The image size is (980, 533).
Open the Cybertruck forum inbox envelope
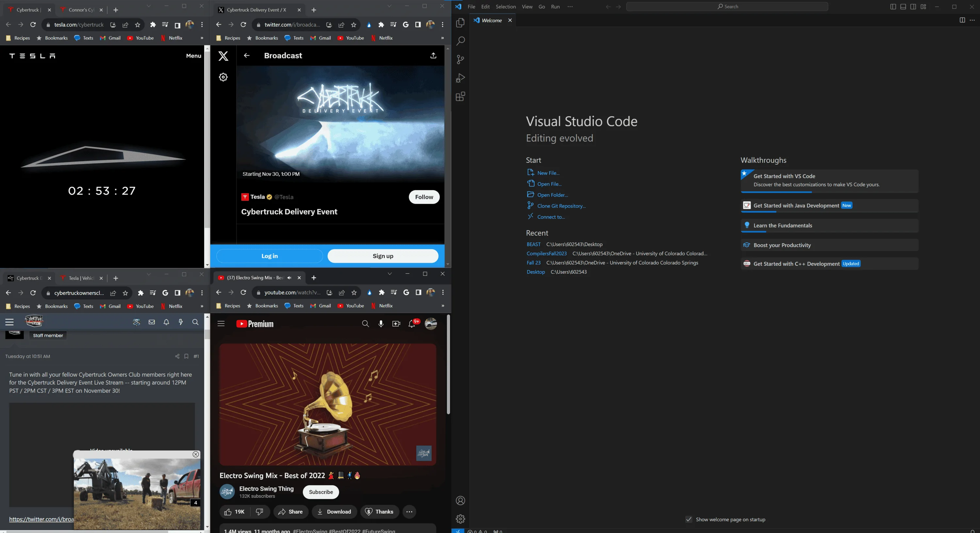(152, 322)
